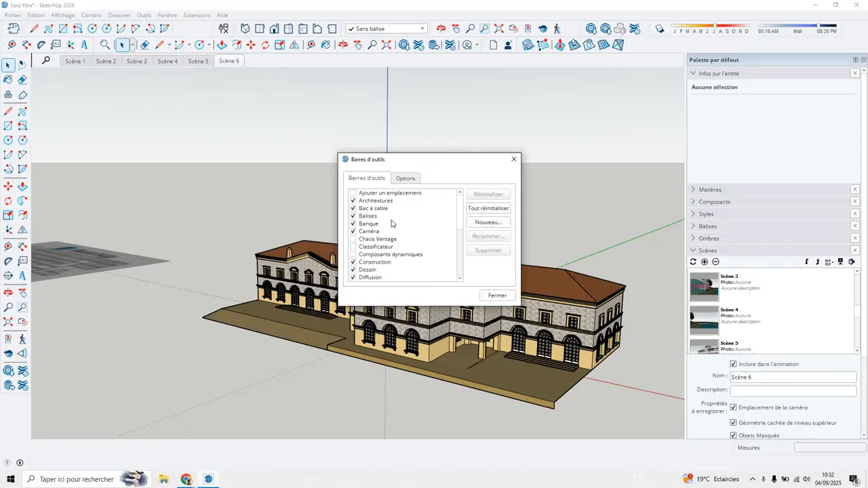Switch to the Options tab
868x488 pixels.
point(405,178)
